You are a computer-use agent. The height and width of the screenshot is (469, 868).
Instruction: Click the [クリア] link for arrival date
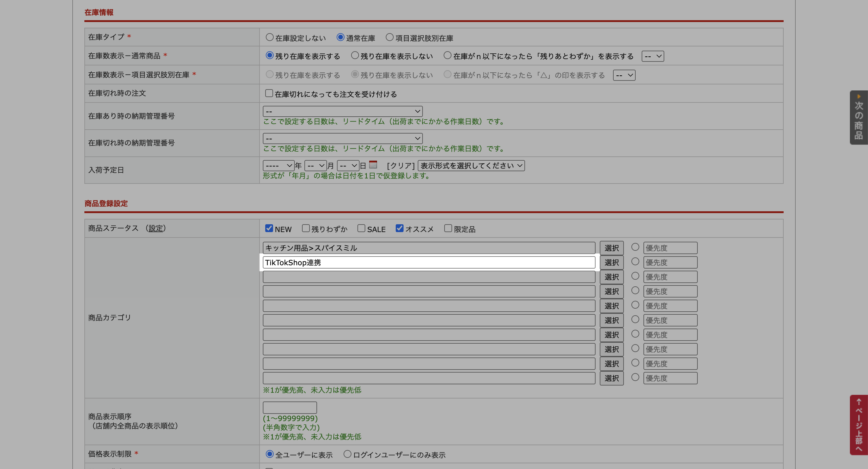tap(401, 166)
